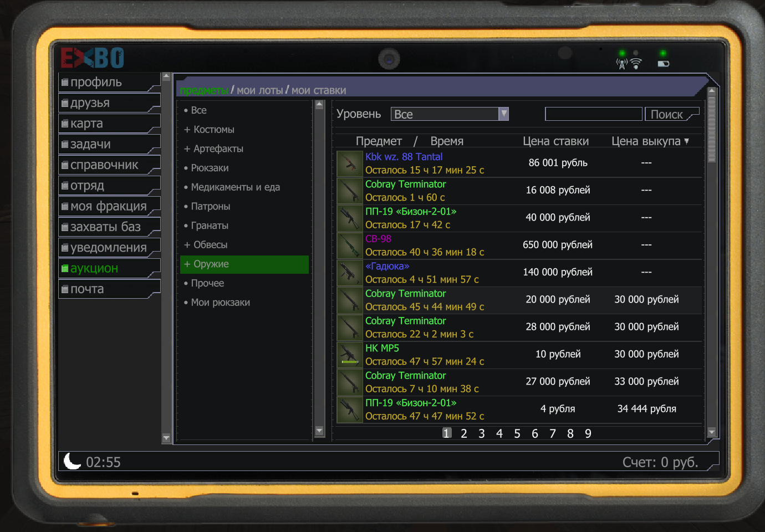The image size is (765, 532).
Task: Go to auction page 5
Action: pyautogui.click(x=517, y=433)
